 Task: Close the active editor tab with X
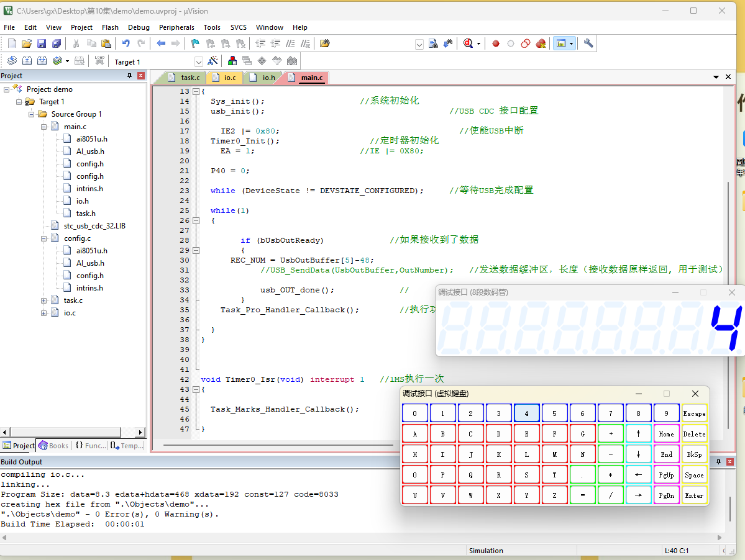pos(728,77)
